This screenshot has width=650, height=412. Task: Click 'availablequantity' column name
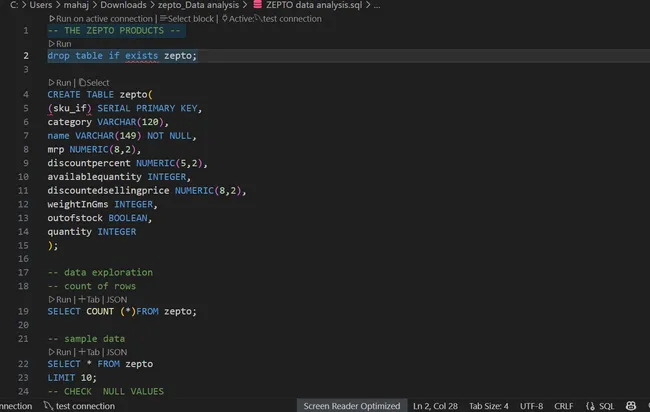tap(94, 177)
